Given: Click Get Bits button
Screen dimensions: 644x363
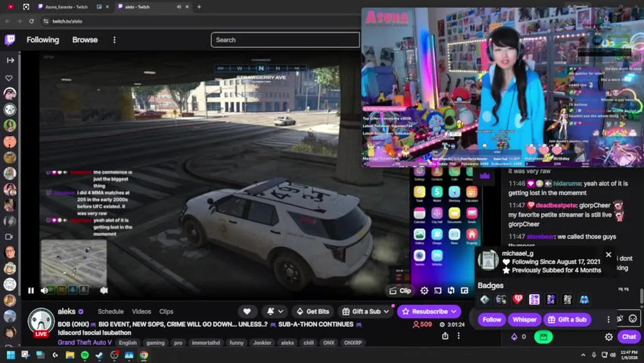Looking at the screenshot, I should coord(313,312).
